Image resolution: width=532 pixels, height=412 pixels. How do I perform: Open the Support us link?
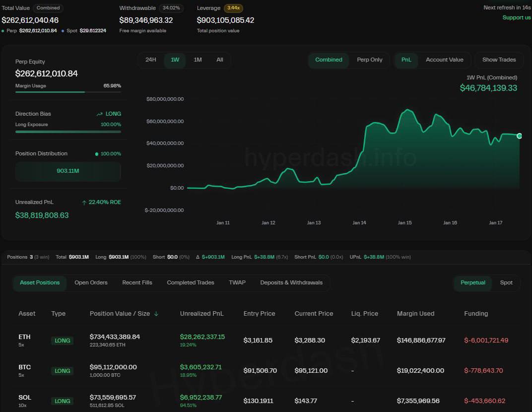(517, 17)
